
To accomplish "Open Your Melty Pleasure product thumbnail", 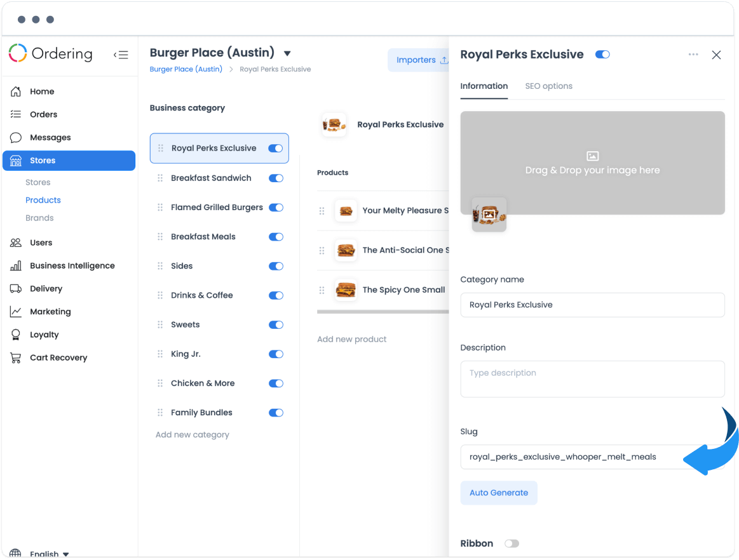I will pyautogui.click(x=346, y=211).
